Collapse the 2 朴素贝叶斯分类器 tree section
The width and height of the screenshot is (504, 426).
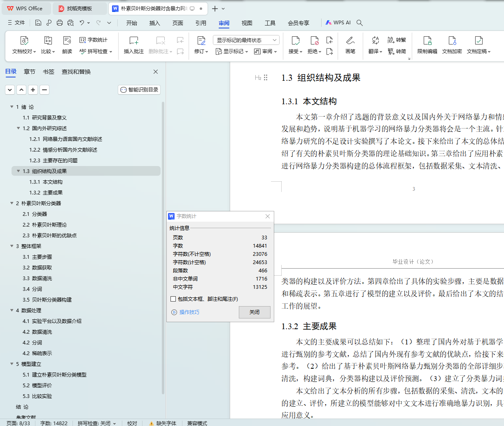point(12,203)
